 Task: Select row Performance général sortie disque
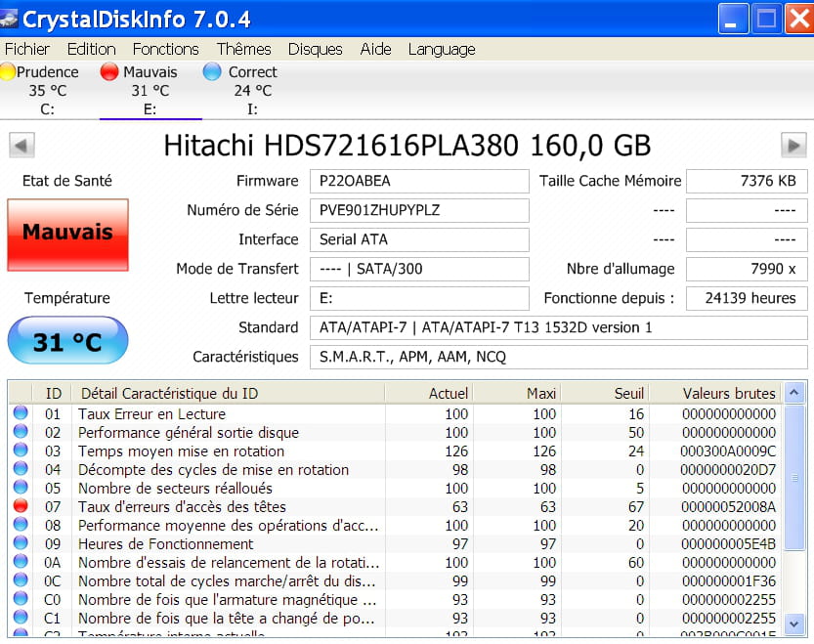coord(396,433)
